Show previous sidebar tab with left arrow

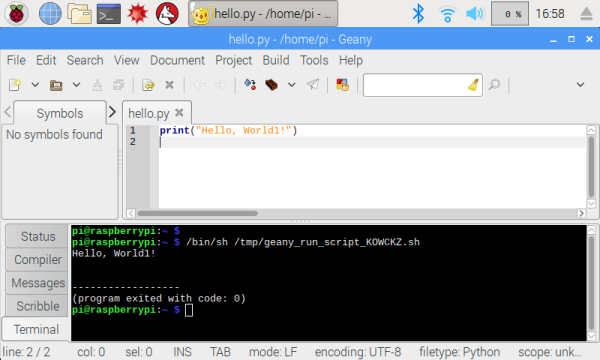click(x=7, y=112)
